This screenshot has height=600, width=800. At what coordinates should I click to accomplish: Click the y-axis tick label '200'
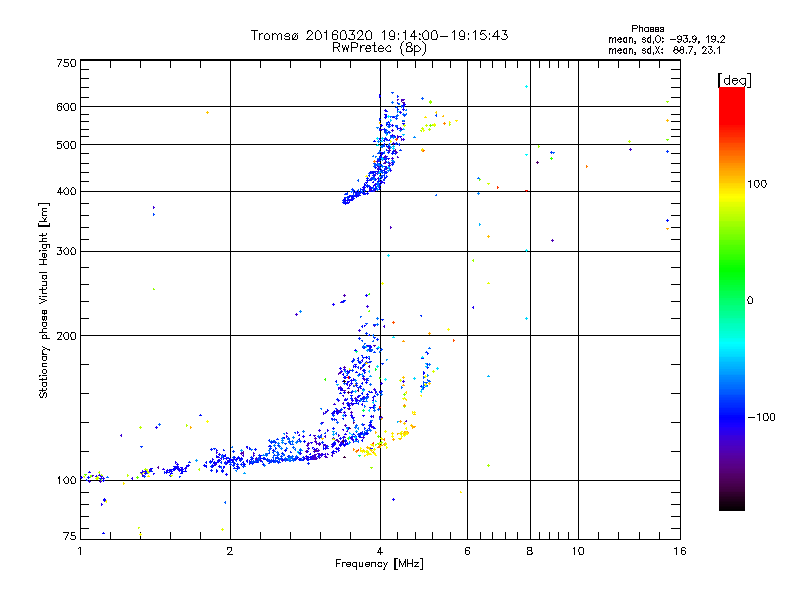[66, 336]
